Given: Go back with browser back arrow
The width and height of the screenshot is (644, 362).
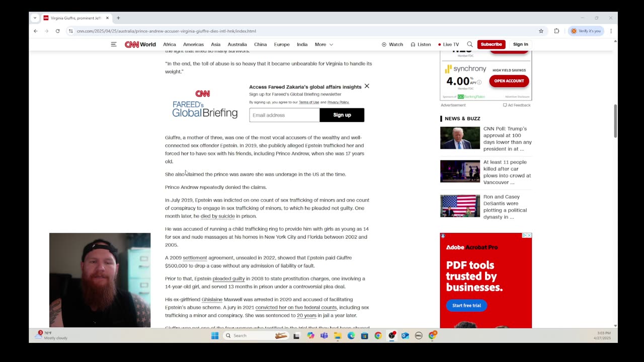Looking at the screenshot, I should tap(36, 31).
